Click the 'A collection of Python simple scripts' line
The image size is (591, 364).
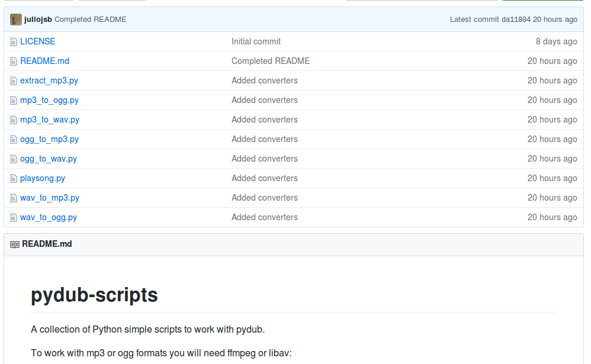(x=148, y=330)
